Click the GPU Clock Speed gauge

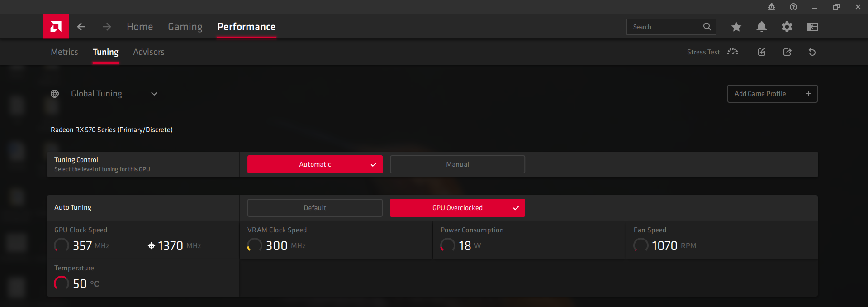[x=62, y=245]
